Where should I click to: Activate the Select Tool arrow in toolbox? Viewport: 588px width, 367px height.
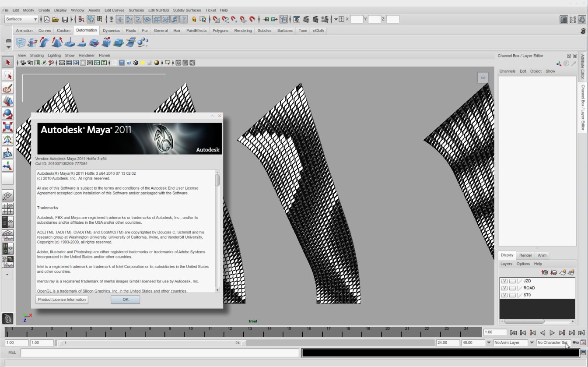(7, 63)
